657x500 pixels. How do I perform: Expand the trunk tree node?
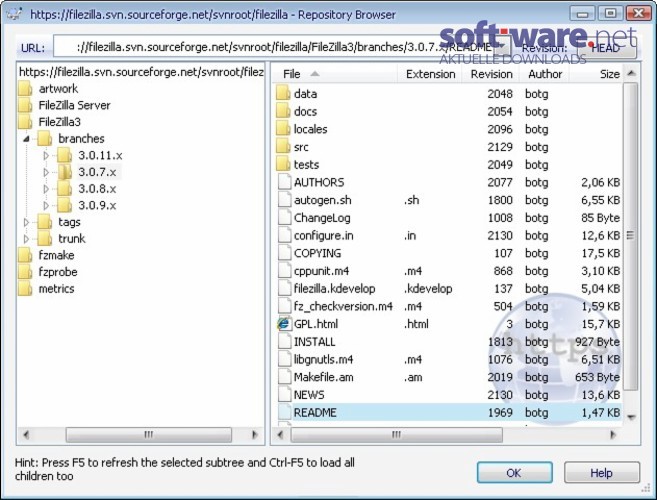point(26,239)
